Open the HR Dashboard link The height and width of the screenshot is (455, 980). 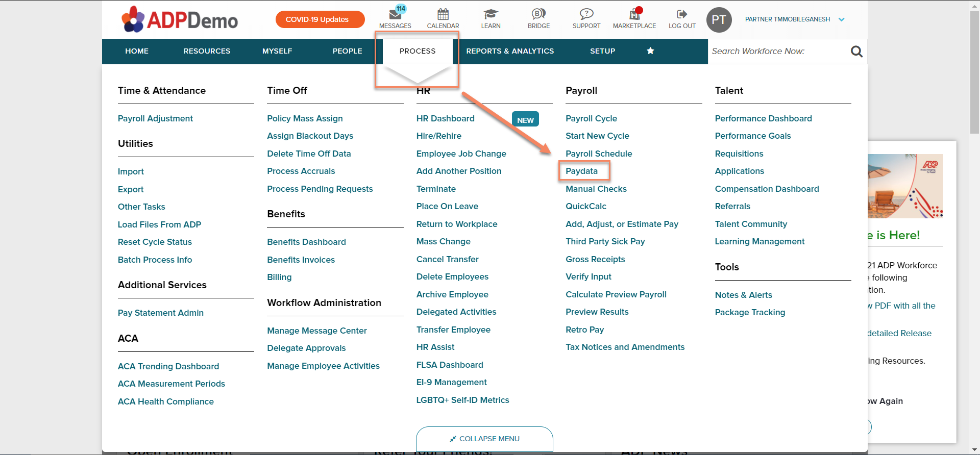tap(445, 118)
